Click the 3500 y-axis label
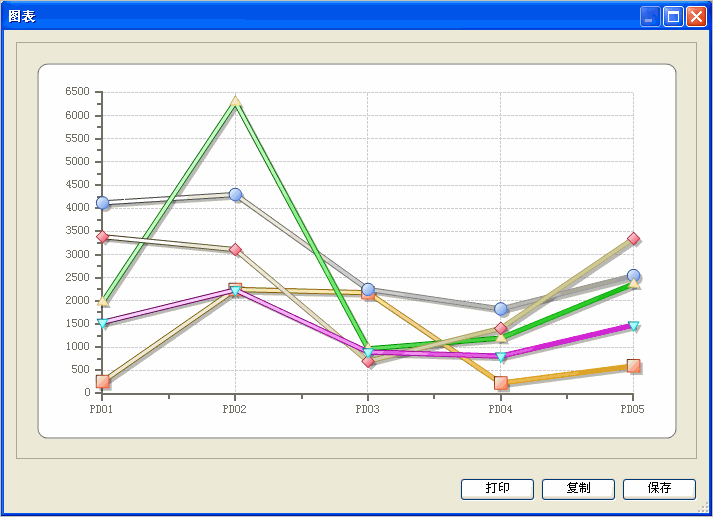 [77, 231]
